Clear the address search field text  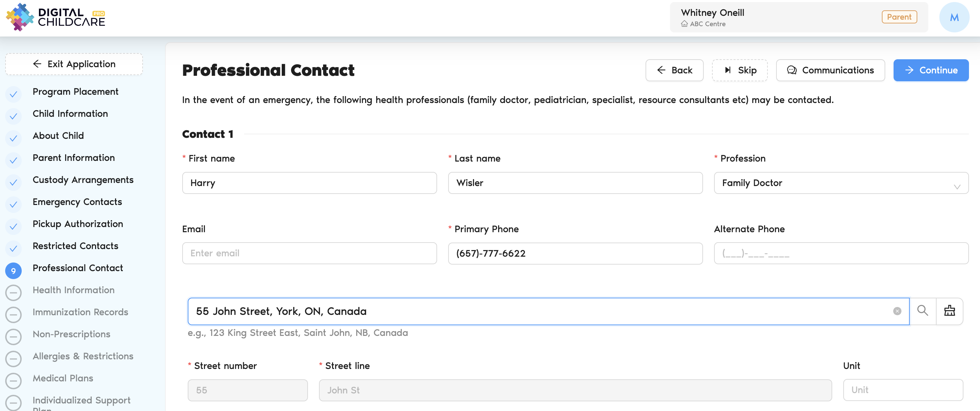click(897, 311)
